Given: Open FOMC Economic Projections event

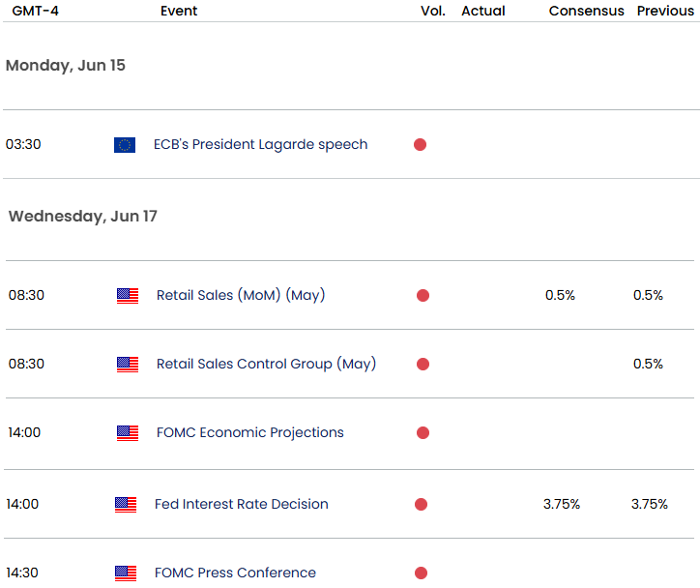Looking at the screenshot, I should pos(250,433).
